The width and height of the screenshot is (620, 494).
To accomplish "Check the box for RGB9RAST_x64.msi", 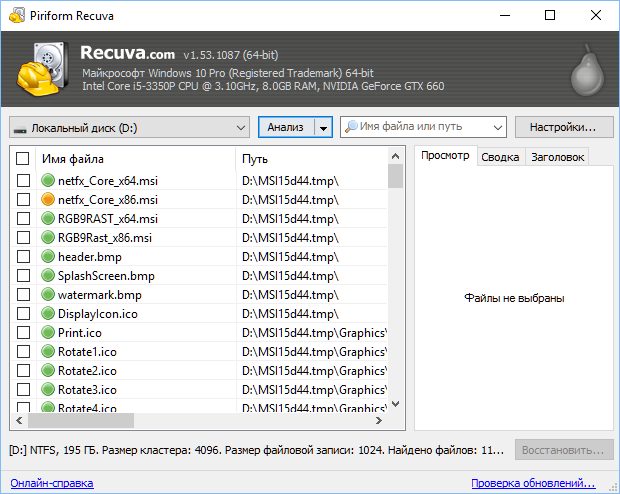I will 23,218.
